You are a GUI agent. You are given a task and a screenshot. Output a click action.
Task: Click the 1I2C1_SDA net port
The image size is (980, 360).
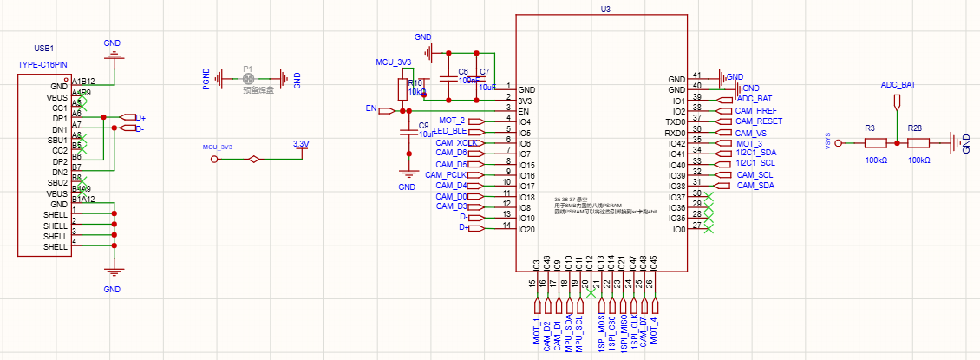pyautogui.click(x=723, y=154)
